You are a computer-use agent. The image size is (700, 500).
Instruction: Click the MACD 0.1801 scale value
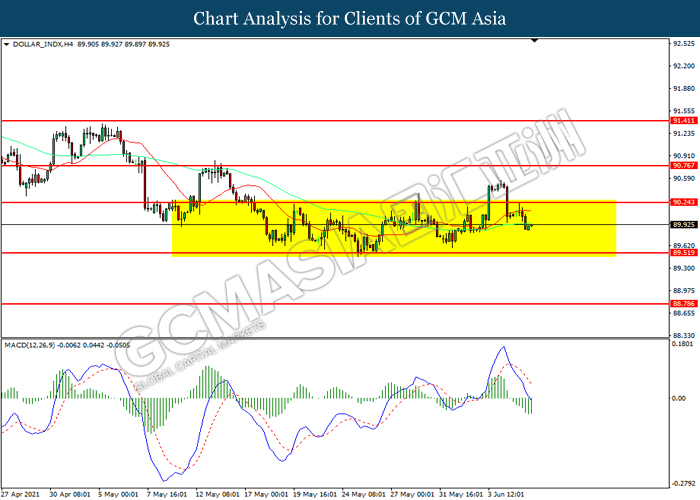tap(683, 344)
